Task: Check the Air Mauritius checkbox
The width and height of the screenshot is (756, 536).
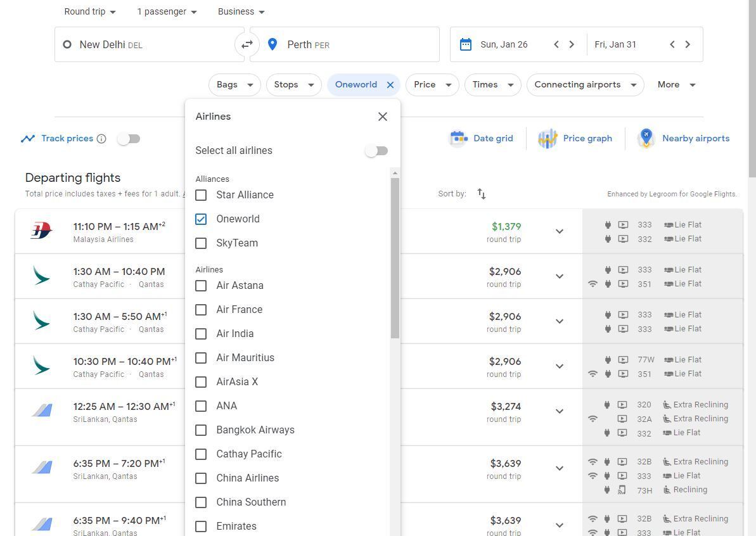Action: pos(201,358)
